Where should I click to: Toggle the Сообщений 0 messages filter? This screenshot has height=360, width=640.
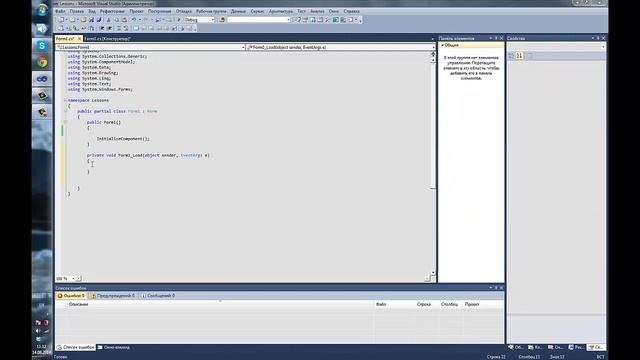pos(158,296)
